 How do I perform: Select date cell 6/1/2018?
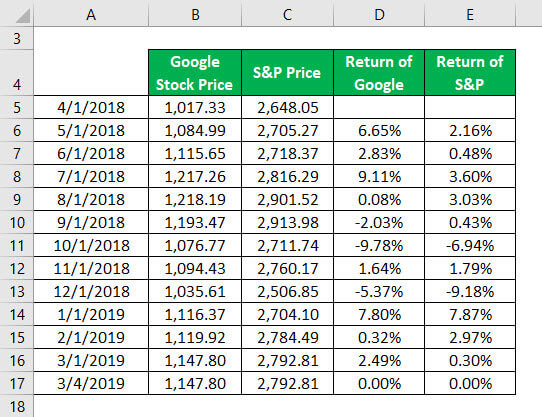91,153
